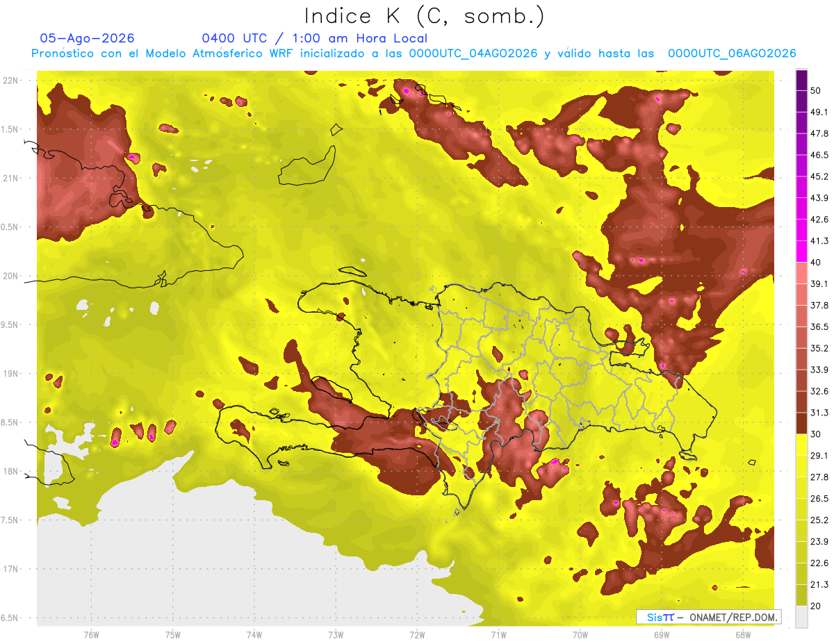Click the gray swatch below the 20 label
The image size is (834, 644).
point(802,617)
